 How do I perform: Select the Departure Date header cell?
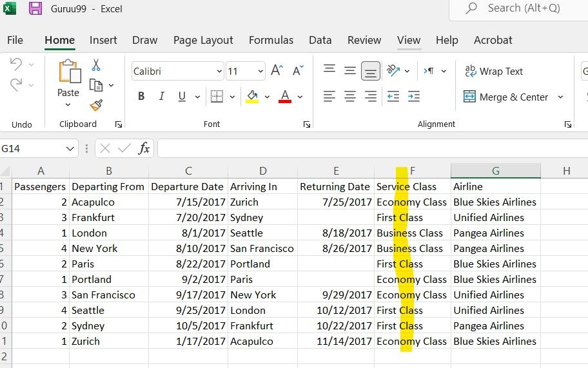coord(188,187)
